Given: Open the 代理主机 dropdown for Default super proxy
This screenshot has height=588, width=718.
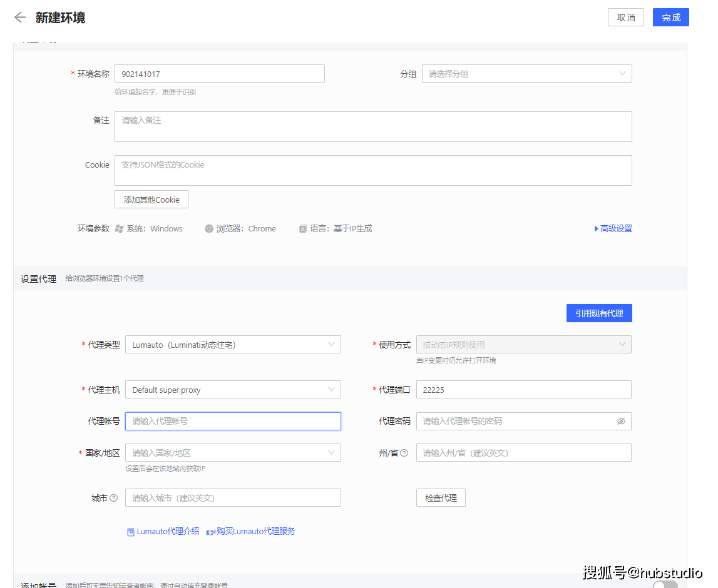Looking at the screenshot, I should 233,389.
